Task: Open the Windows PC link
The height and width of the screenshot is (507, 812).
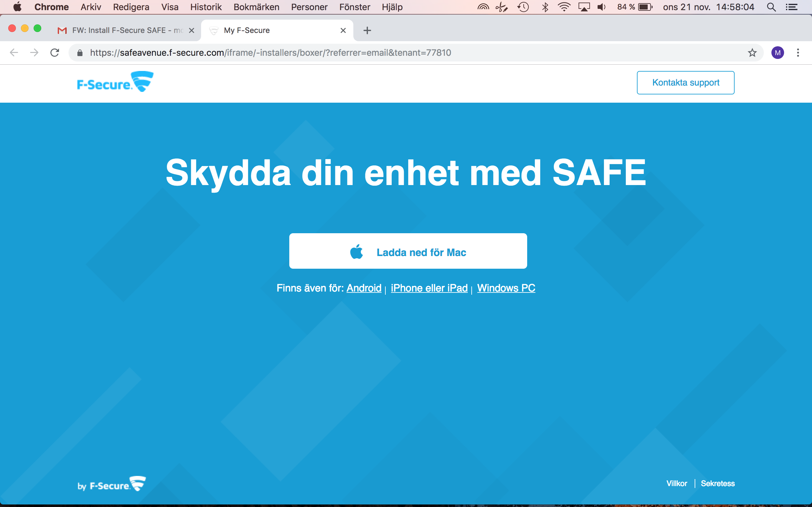Action: pyautogui.click(x=506, y=288)
